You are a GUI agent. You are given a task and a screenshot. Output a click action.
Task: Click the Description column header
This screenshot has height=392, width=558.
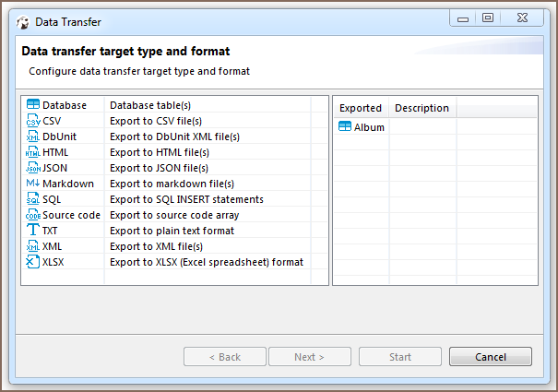tap(422, 108)
